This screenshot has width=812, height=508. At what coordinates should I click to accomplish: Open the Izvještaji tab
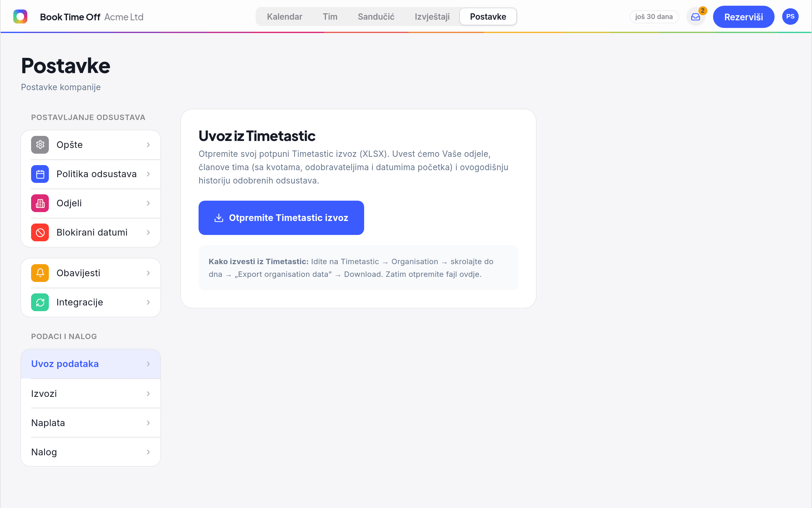click(432, 17)
